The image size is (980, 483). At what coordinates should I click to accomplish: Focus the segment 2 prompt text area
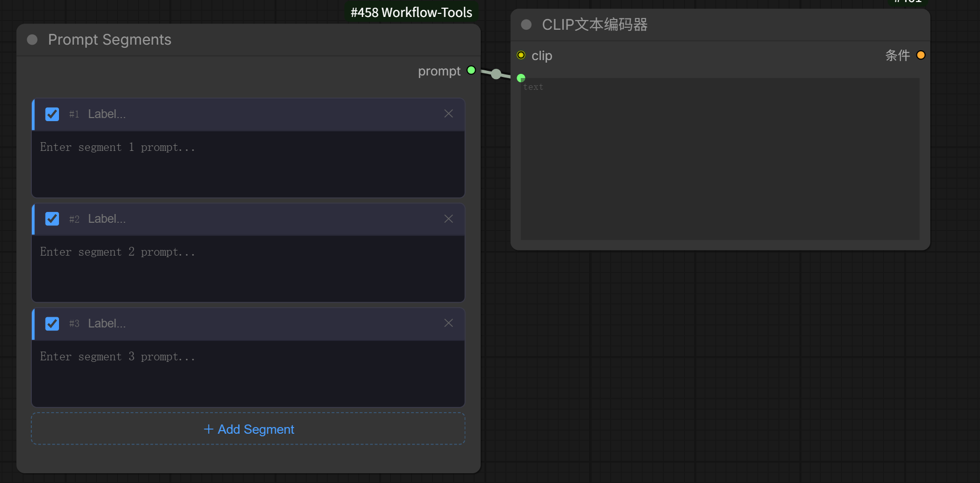248,269
